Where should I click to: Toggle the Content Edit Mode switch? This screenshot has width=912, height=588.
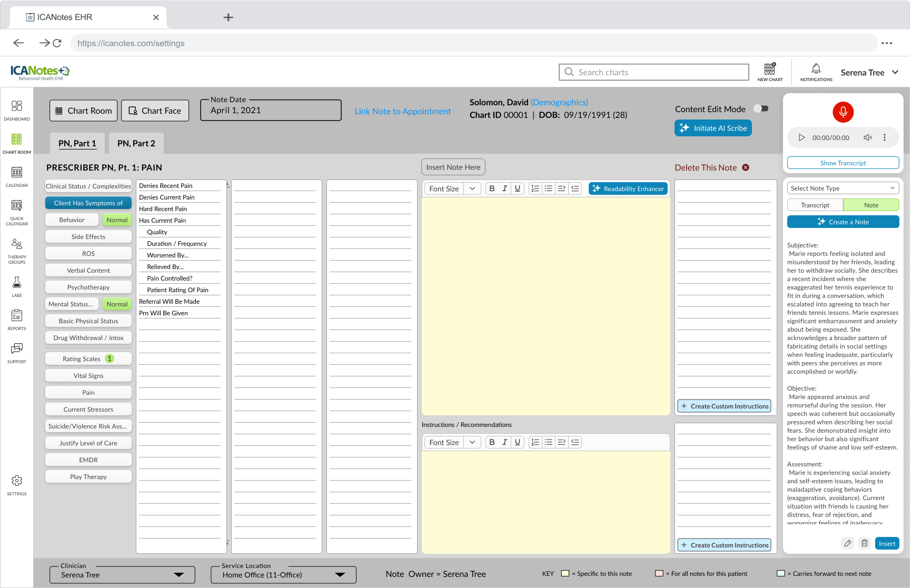(x=761, y=108)
